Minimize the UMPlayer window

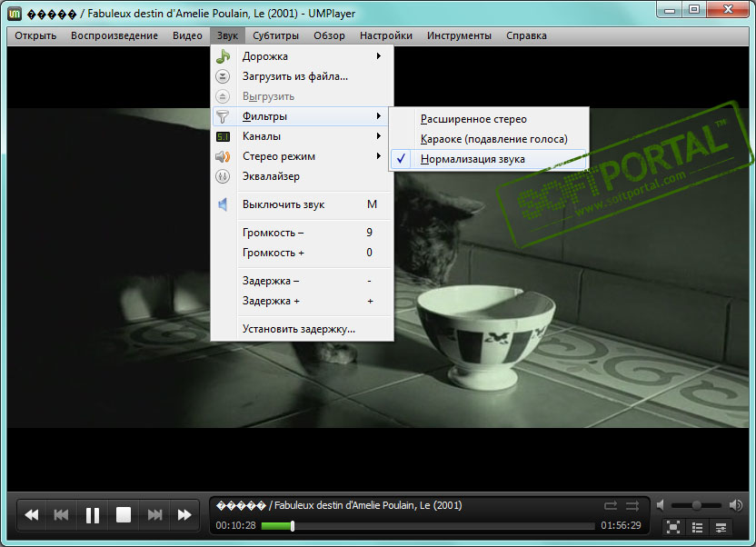point(669,10)
